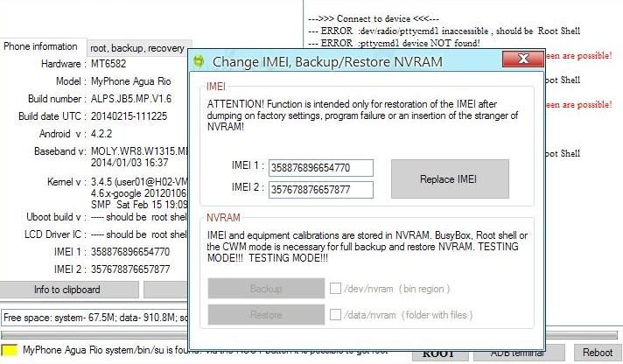Image resolution: width=623 pixels, height=364 pixels.
Task: Click the progress bar above the status line
Action: click(94, 335)
